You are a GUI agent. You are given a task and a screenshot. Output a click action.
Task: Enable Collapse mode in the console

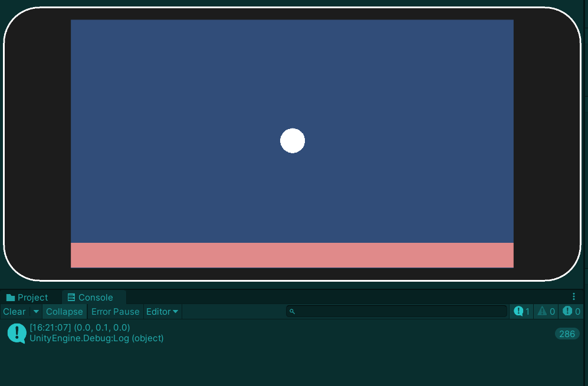click(x=64, y=311)
